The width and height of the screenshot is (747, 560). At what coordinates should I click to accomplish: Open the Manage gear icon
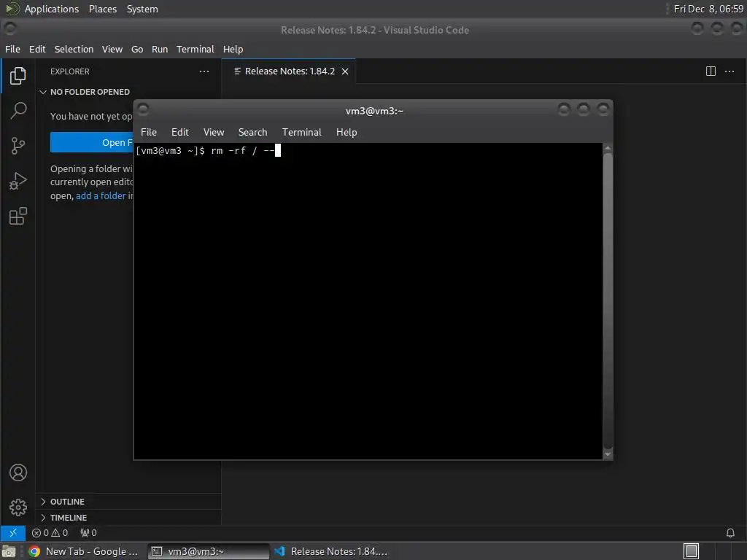(x=18, y=507)
